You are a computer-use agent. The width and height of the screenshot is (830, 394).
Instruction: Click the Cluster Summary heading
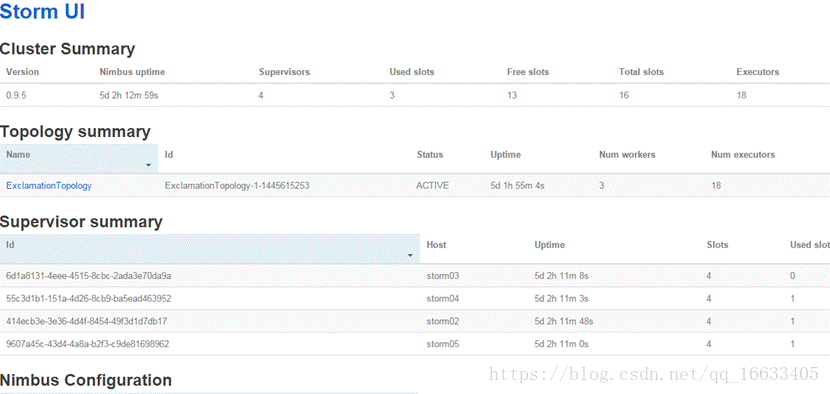click(x=67, y=49)
